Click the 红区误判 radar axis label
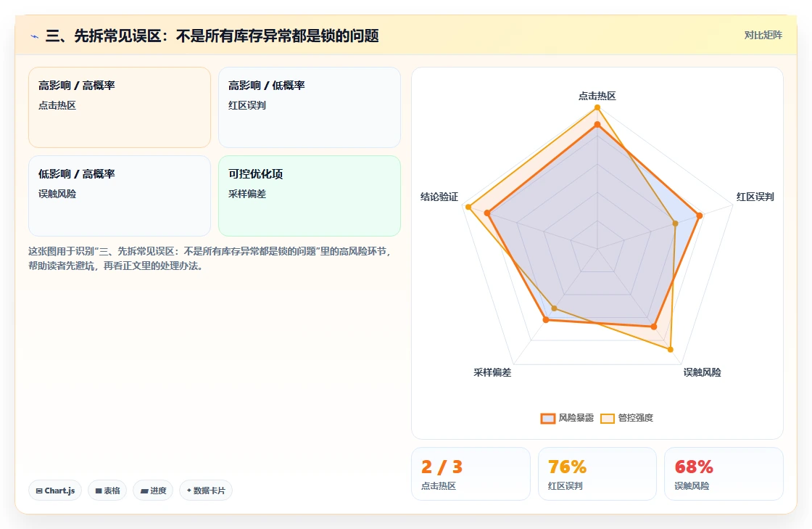The width and height of the screenshot is (812, 529). coord(755,197)
